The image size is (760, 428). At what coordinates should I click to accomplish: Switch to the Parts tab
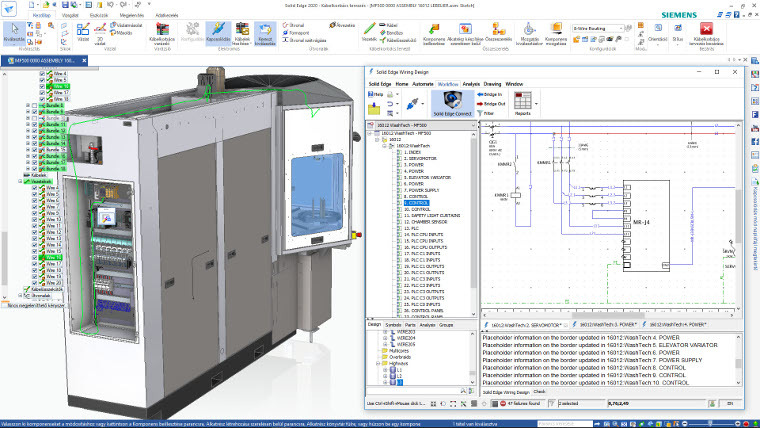click(410, 325)
